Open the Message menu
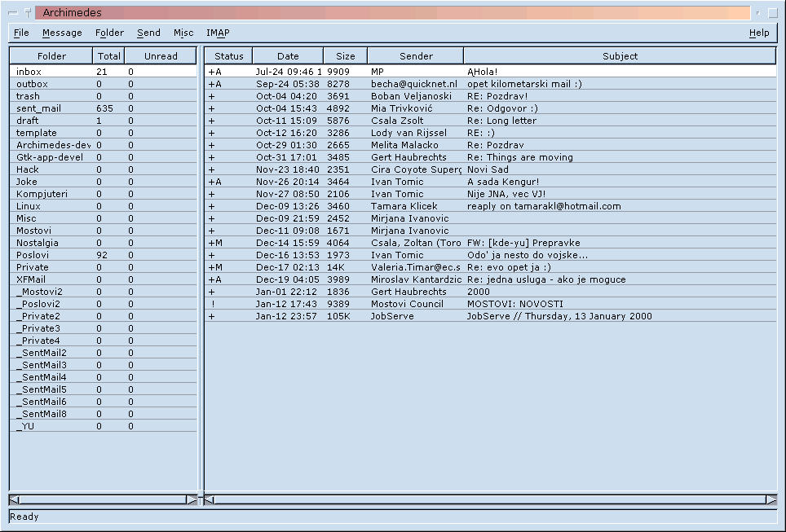This screenshot has width=786, height=532. 62,33
